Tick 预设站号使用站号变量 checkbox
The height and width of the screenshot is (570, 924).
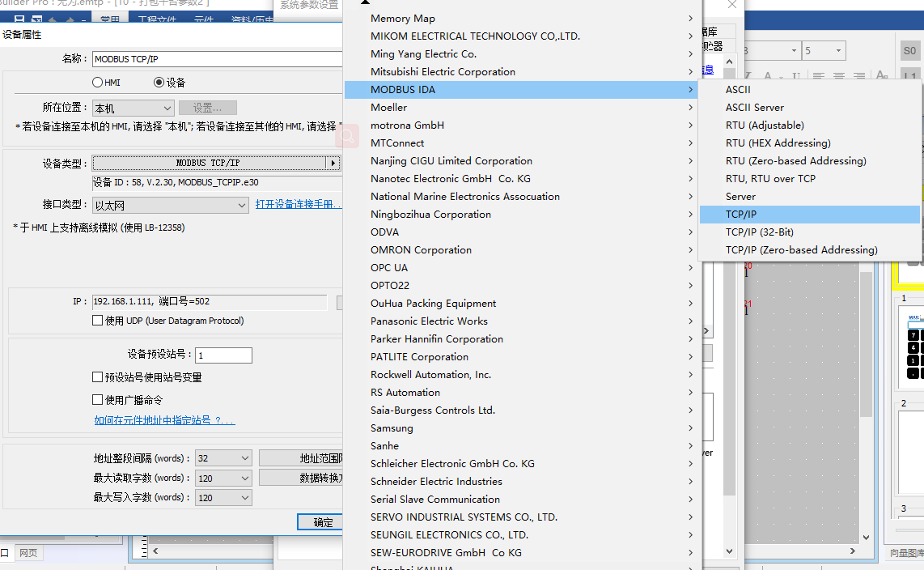coord(98,377)
